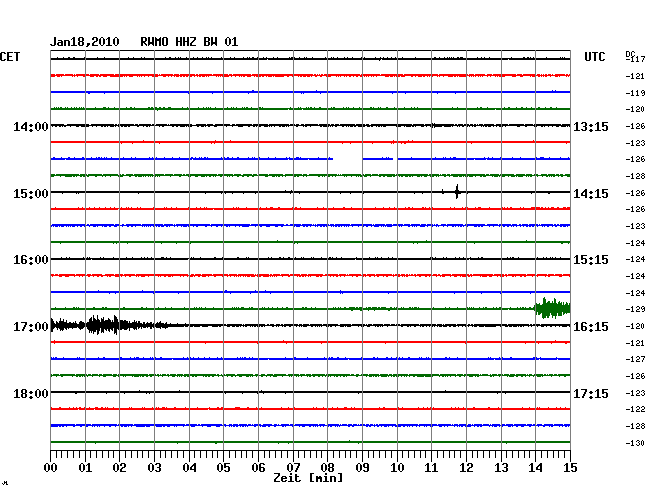Click the DC offset value -122
650x494 pixels.
pyautogui.click(x=635, y=409)
